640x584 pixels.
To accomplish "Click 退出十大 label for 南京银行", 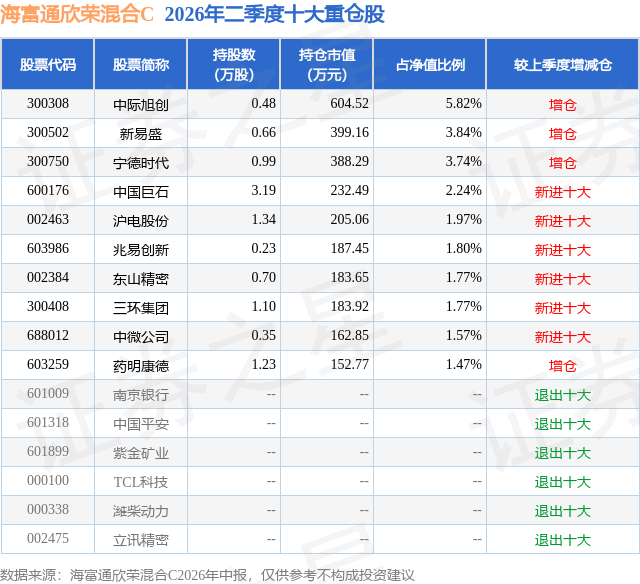I will coord(563,395).
